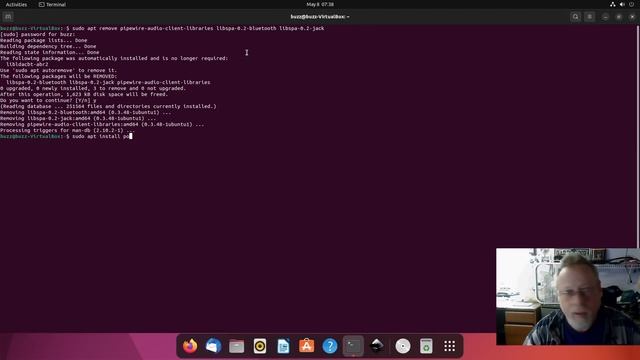Click the webcam video overlay
The image size is (640, 360).
pyautogui.click(x=568, y=296)
